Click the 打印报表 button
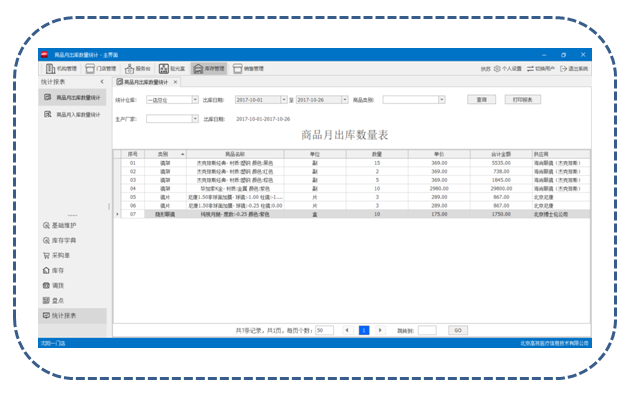Screen dimensions: 631x395 [523, 100]
